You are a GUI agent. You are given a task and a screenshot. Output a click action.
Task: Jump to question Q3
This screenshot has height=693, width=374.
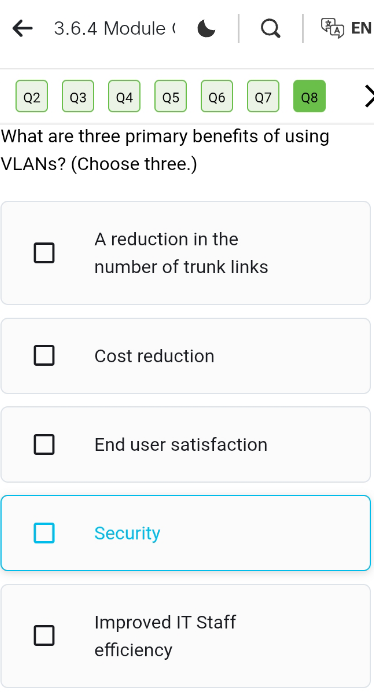click(x=78, y=96)
